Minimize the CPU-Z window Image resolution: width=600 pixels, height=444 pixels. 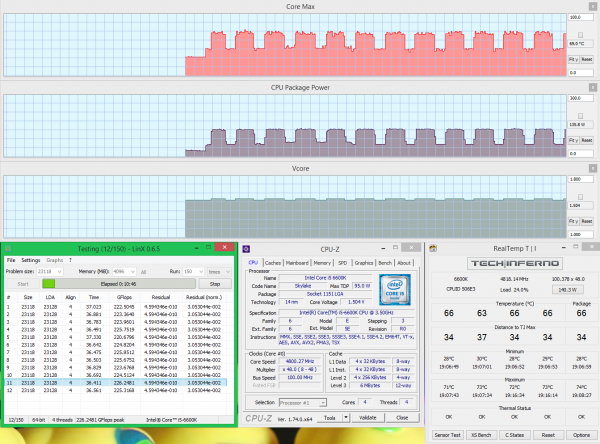click(383, 248)
